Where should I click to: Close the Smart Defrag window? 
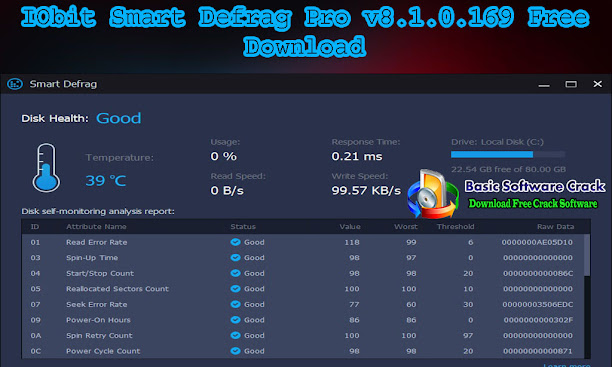coord(598,84)
